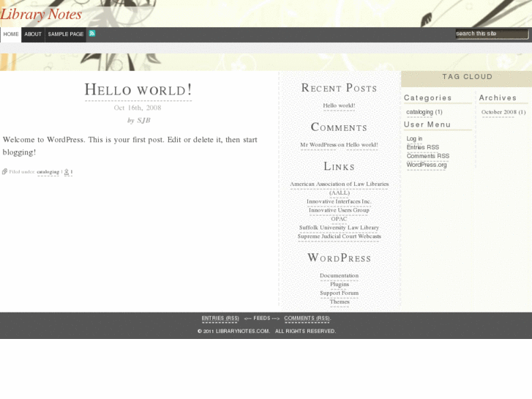Open Entries RSS in User Menu

pos(423,147)
